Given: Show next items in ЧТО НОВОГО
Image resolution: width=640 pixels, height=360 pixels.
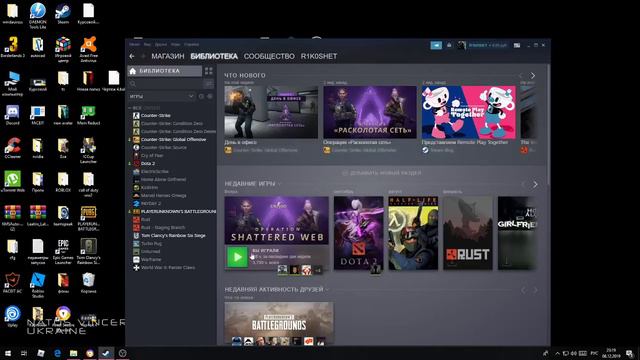Looking at the screenshot, I should (x=533, y=76).
